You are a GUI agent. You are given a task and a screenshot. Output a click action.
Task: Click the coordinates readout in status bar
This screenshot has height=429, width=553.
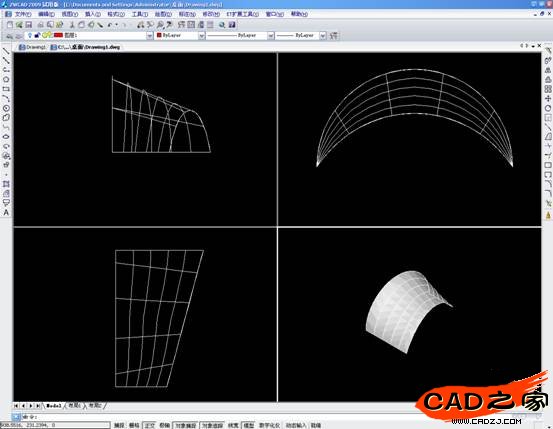[x=55, y=425]
